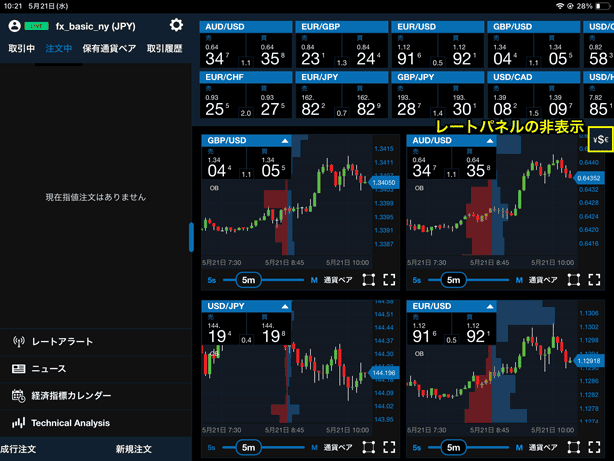This screenshot has width=614, height=461.
Task: Collapse the GBP/USD chart rate header
Action: (x=285, y=141)
